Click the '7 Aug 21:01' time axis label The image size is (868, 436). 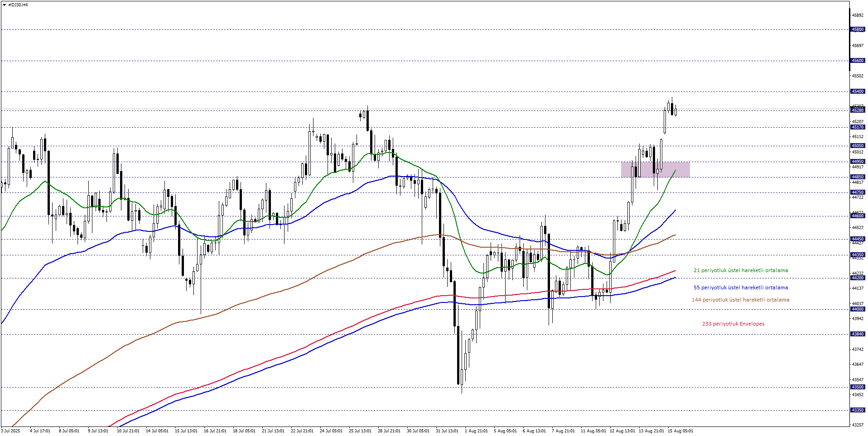coord(563,431)
